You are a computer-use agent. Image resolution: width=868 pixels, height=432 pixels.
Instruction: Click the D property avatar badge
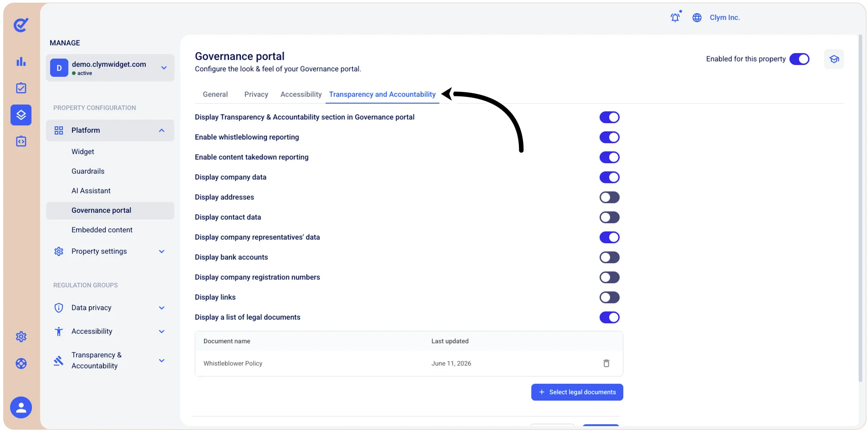tap(59, 68)
